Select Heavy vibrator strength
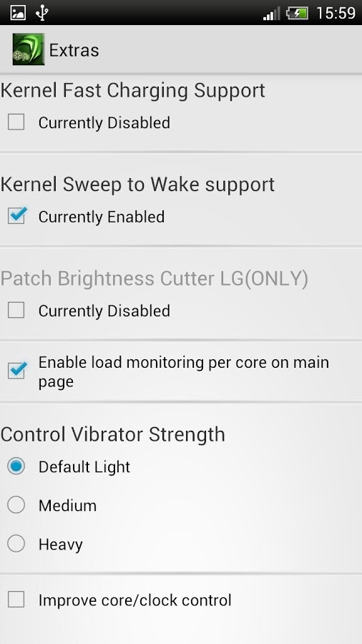This screenshot has width=362, height=644. 16,544
